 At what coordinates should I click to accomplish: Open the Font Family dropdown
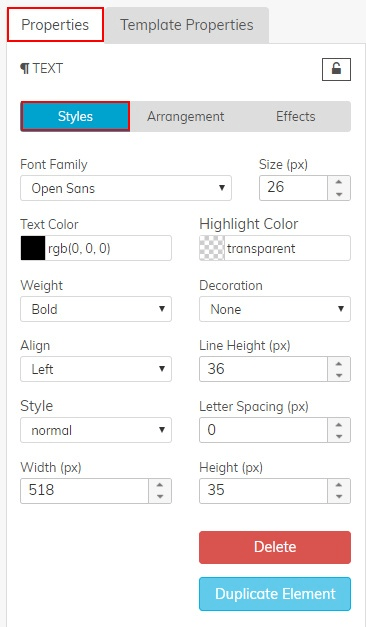pos(126,188)
